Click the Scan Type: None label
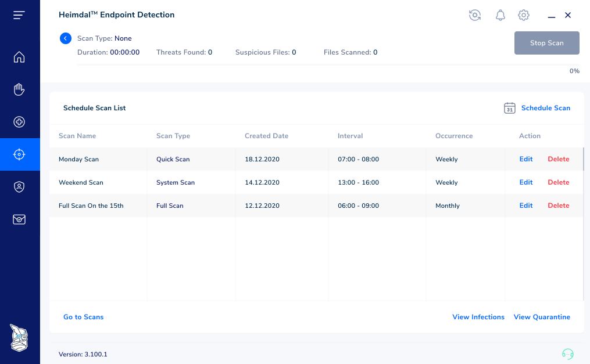This screenshot has height=364, width=590. pos(104,38)
